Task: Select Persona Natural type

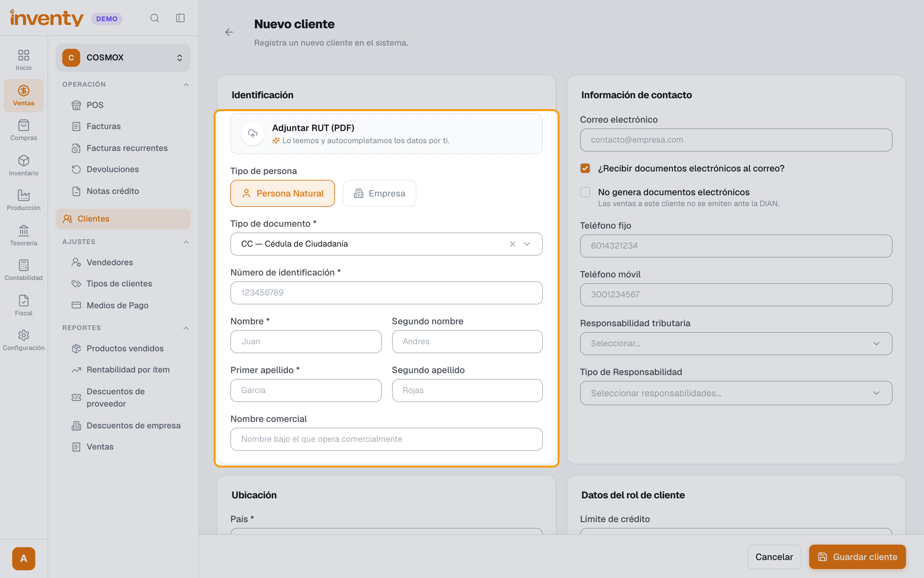Action: point(283,193)
